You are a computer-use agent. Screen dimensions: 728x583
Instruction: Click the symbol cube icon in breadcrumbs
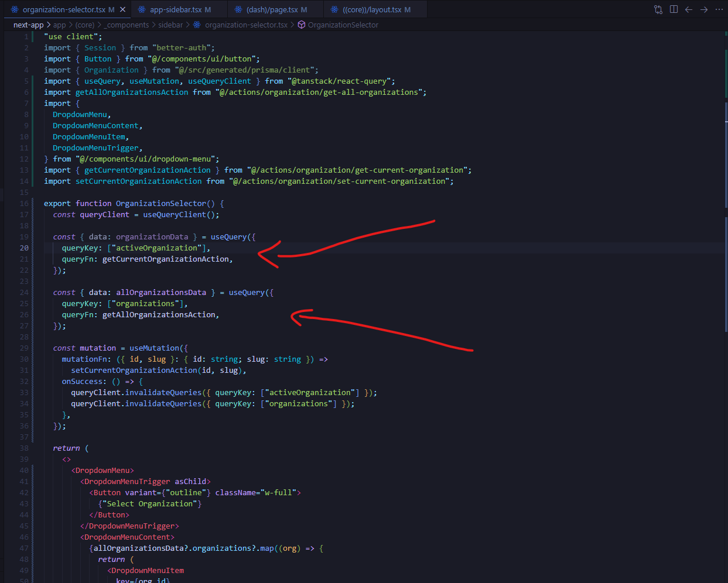click(x=302, y=25)
